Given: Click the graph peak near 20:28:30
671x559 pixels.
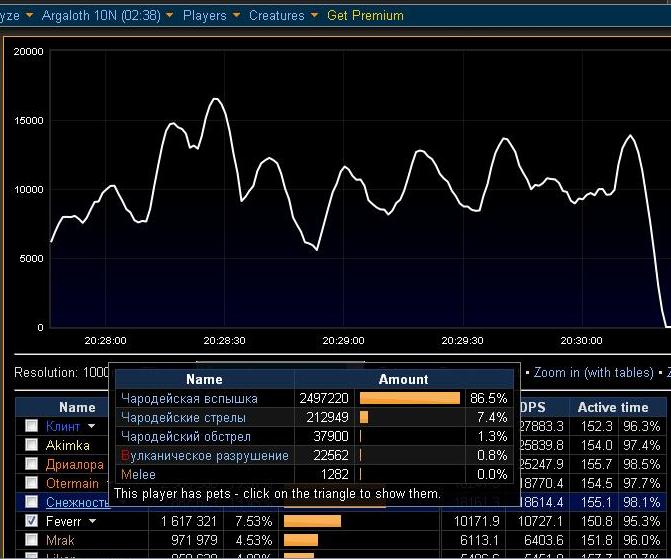Looking at the screenshot, I should pyautogui.click(x=216, y=99).
